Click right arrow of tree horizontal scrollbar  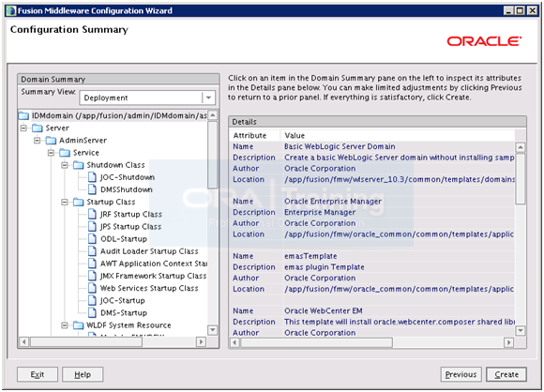tap(201, 341)
